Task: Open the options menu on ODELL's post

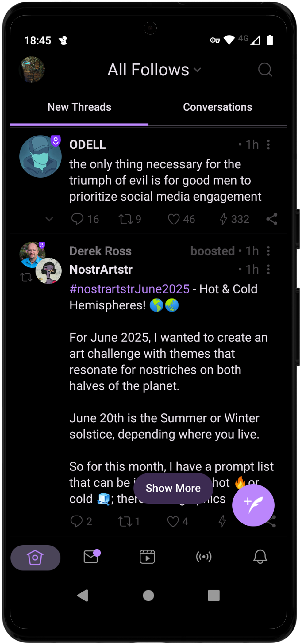Action: tap(268, 144)
